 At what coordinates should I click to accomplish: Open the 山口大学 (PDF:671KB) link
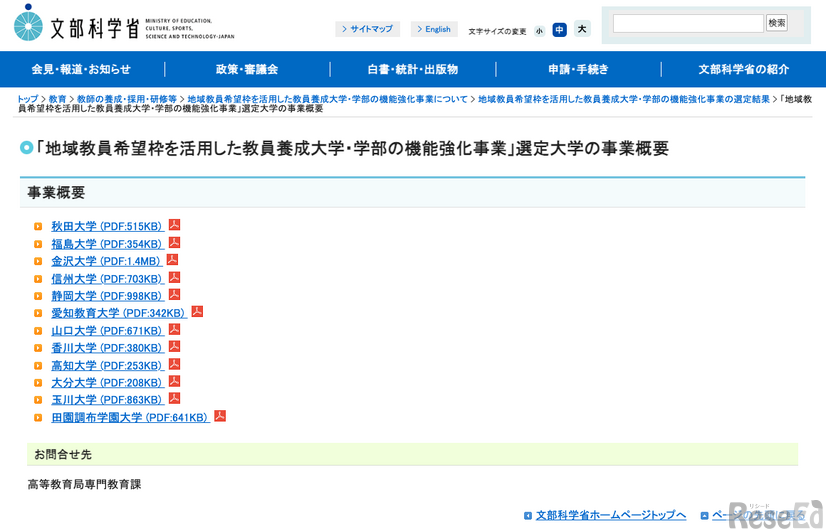(x=107, y=331)
